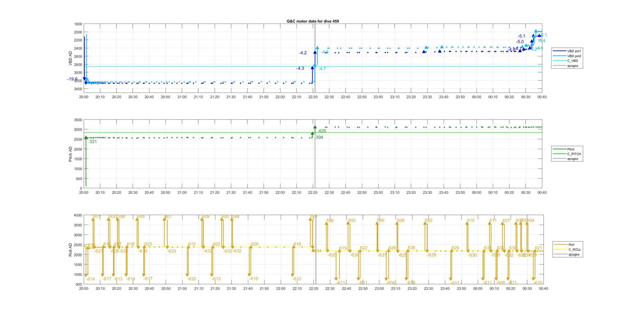Click the "Pitch AD" y-axis label
Screen dimensions: 644x319
[70, 154]
